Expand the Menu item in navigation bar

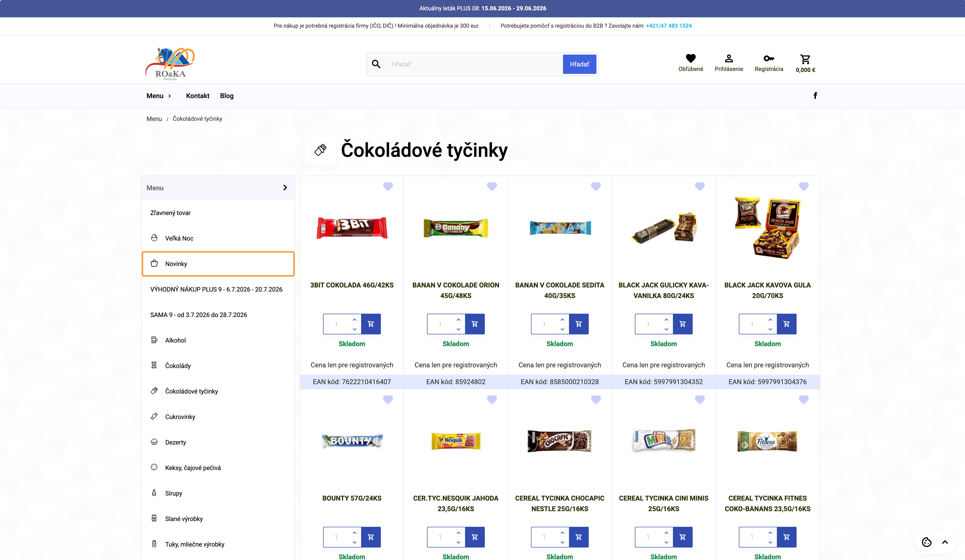tap(159, 96)
